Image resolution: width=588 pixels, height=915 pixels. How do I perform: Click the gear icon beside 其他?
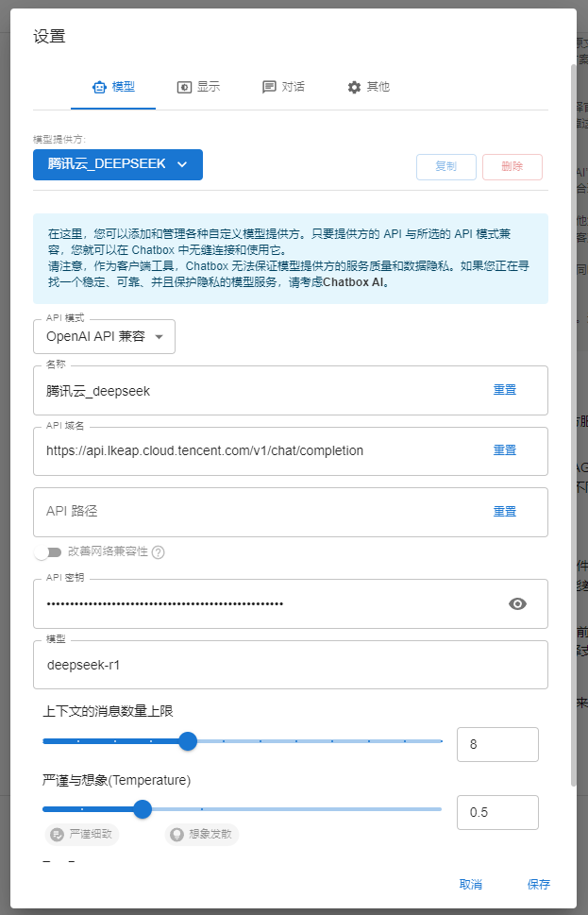(354, 87)
